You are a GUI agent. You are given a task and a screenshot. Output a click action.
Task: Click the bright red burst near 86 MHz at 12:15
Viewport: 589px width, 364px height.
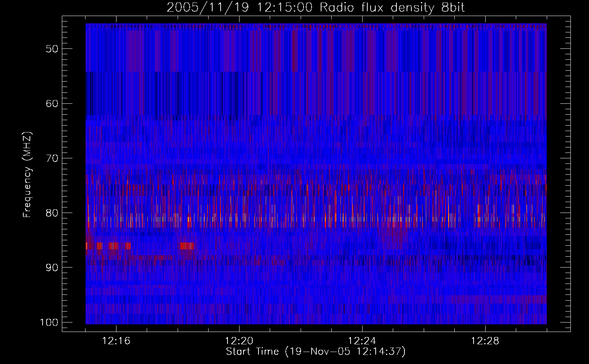108,246
